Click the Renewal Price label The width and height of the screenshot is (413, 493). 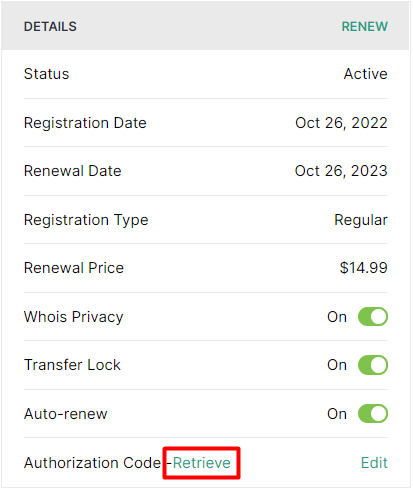(74, 268)
